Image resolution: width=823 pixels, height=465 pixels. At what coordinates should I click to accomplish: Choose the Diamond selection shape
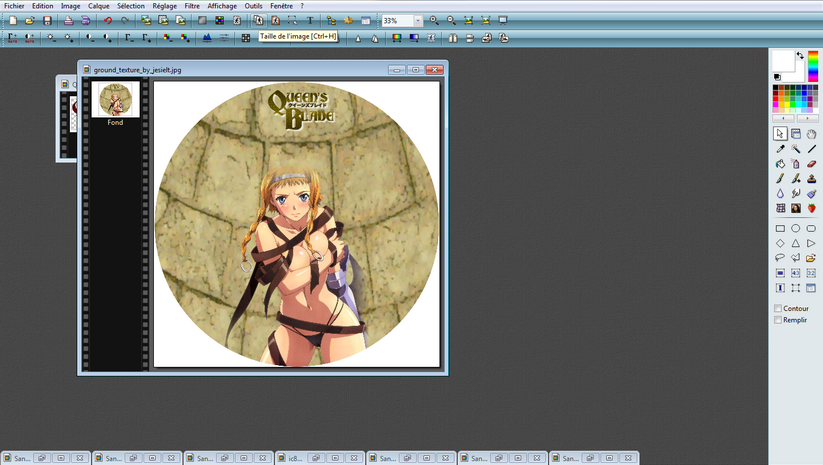click(x=780, y=243)
